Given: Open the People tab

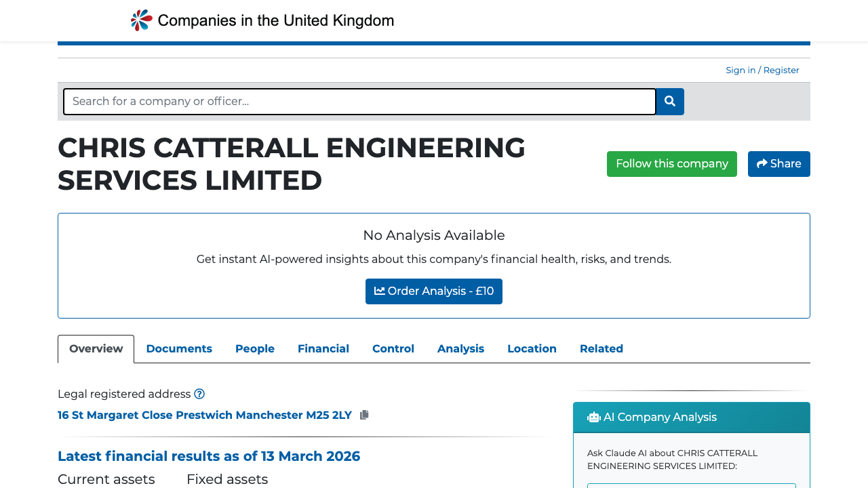Looking at the screenshot, I should click(x=255, y=348).
